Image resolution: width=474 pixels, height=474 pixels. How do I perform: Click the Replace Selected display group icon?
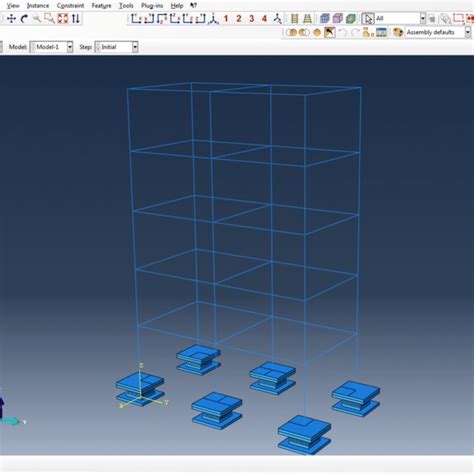[292, 32]
